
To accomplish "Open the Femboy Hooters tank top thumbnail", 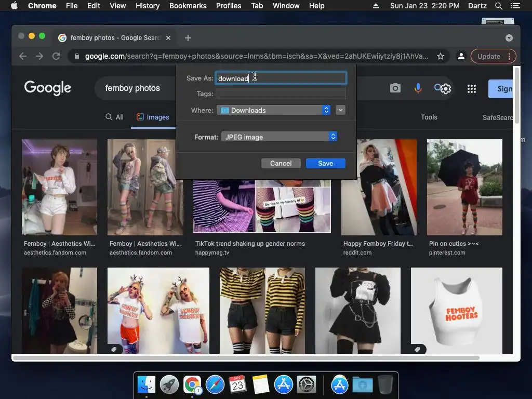I will (x=456, y=311).
